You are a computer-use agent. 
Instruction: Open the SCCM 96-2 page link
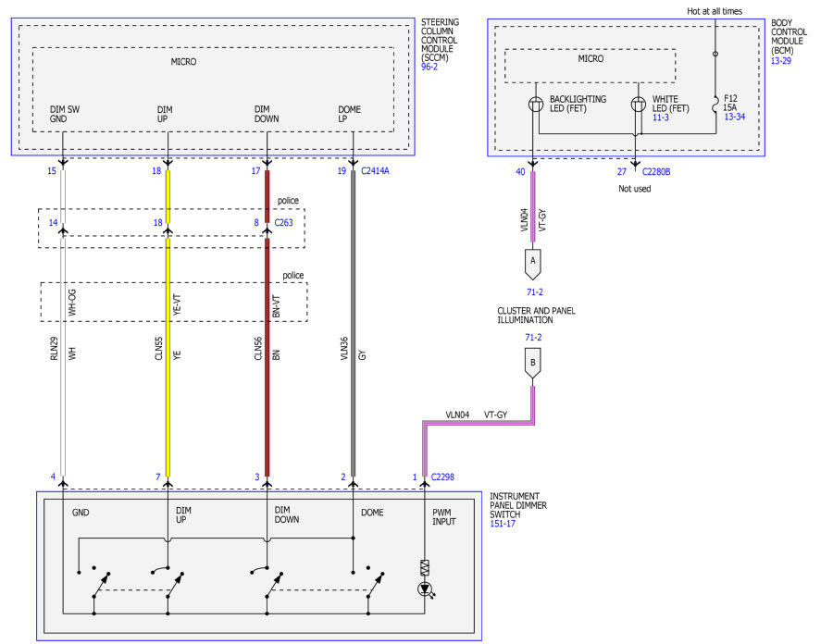429,67
